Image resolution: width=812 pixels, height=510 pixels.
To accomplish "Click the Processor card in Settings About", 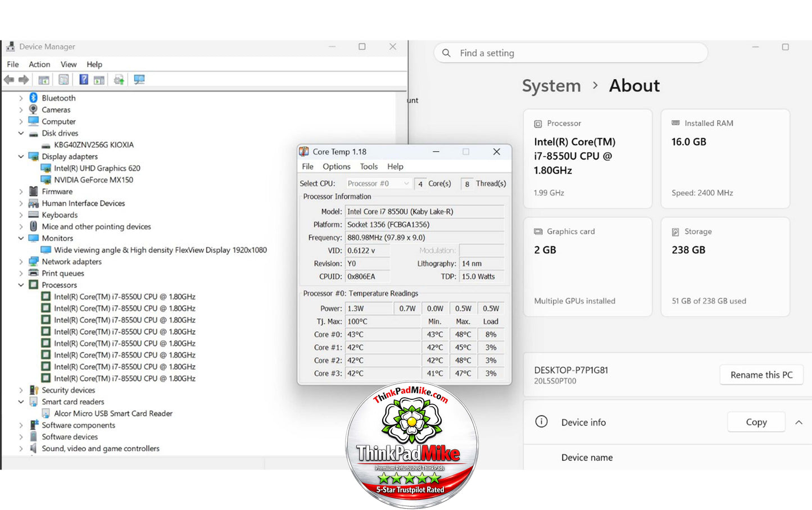I will click(x=588, y=159).
